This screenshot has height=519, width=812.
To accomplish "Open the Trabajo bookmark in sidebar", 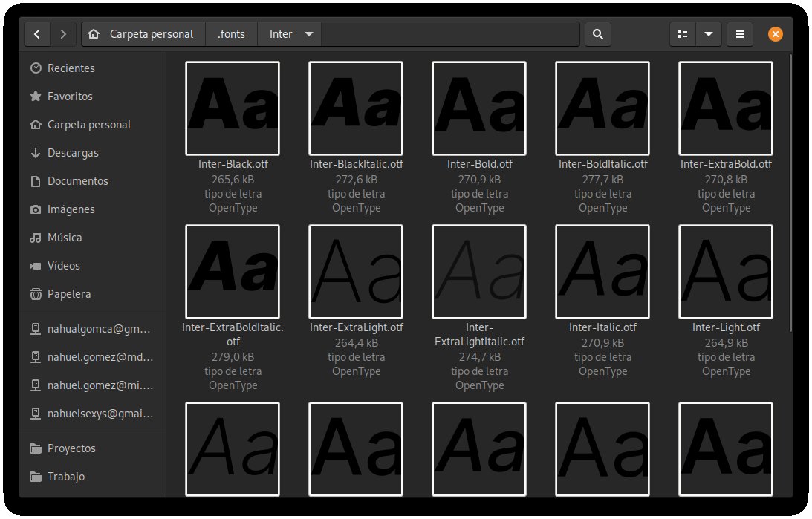I will 93,477.
